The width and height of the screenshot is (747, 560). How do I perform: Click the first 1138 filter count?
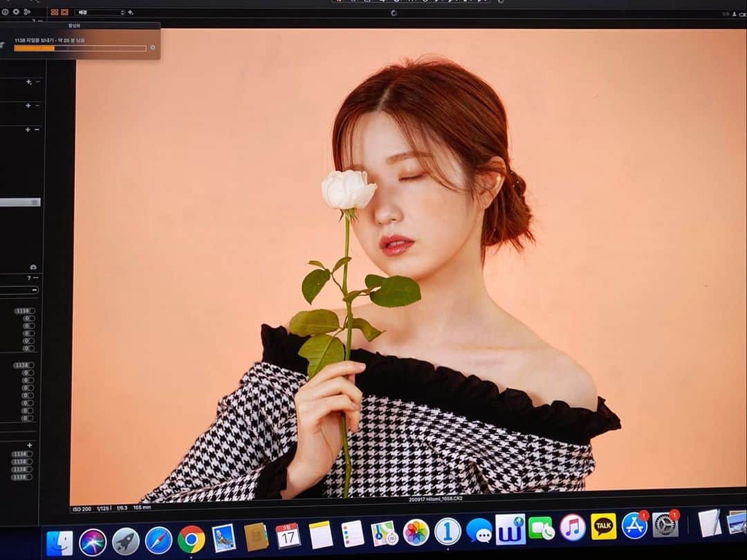click(24, 311)
